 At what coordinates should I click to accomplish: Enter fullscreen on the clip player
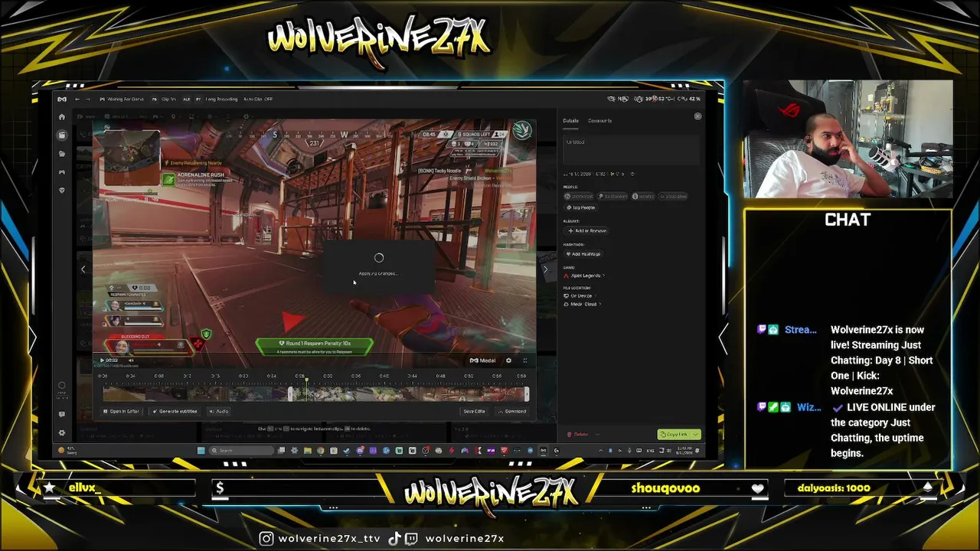coord(524,360)
